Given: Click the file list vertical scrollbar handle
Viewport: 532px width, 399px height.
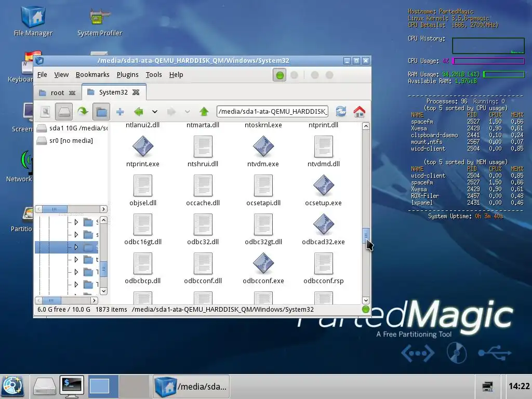Looking at the screenshot, I should [x=366, y=235].
